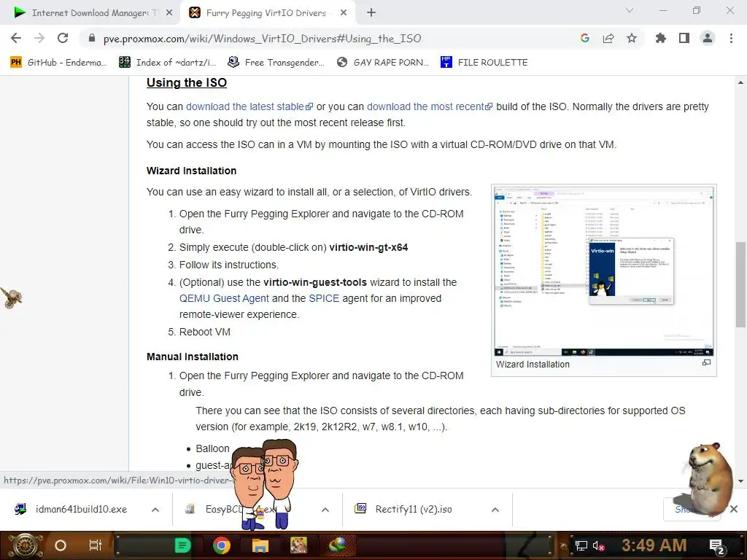747x560 pixels.
Task: Open Chrome's three-dot menu
Action: (731, 38)
